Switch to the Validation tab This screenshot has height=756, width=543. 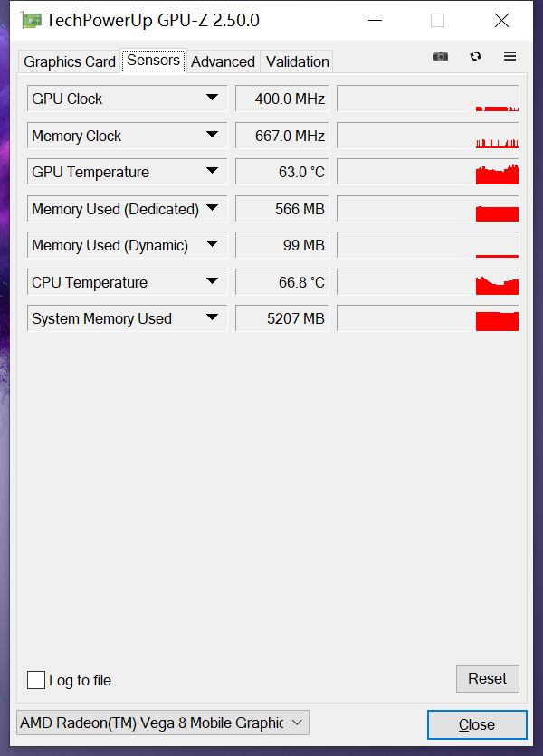(x=296, y=61)
